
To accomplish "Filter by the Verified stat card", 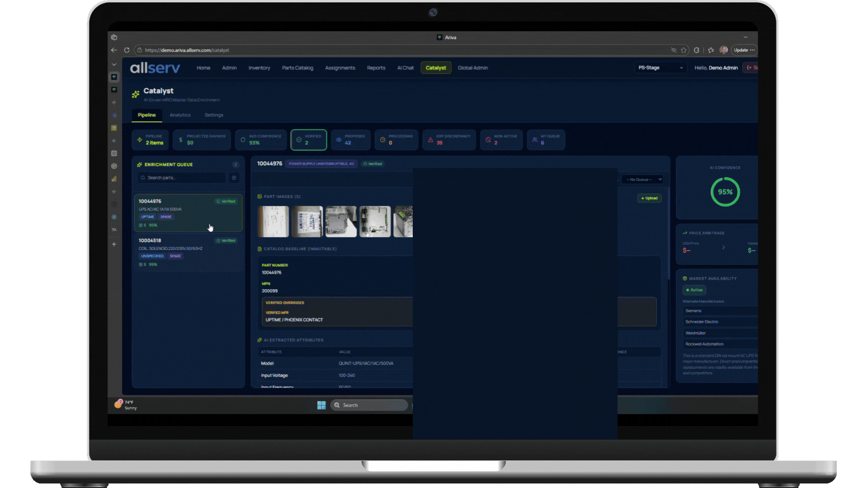I will (x=309, y=140).
